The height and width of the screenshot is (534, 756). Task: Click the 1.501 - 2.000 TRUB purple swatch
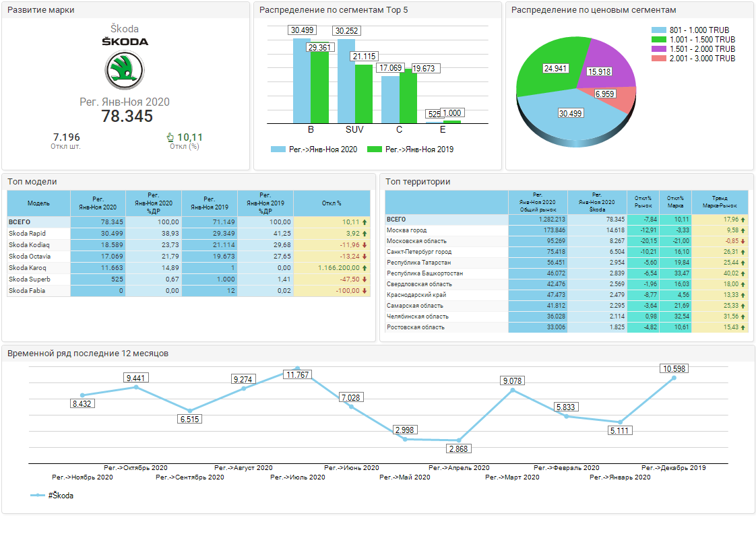[658, 49]
